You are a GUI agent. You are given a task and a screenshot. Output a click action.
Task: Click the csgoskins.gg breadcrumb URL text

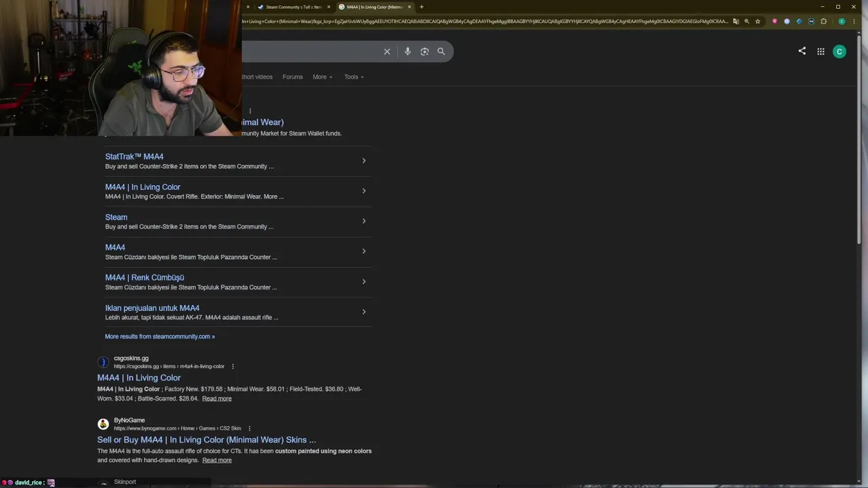click(x=169, y=367)
